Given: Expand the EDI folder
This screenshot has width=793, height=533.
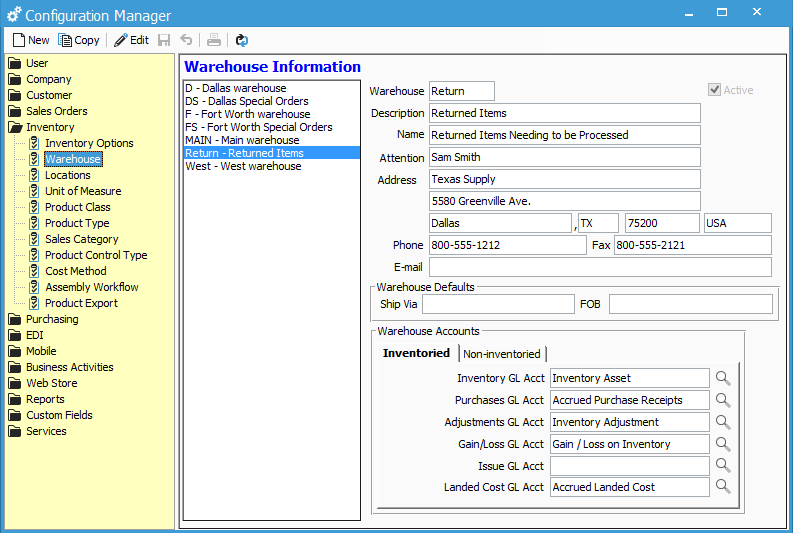Looking at the screenshot, I should click(x=15, y=335).
